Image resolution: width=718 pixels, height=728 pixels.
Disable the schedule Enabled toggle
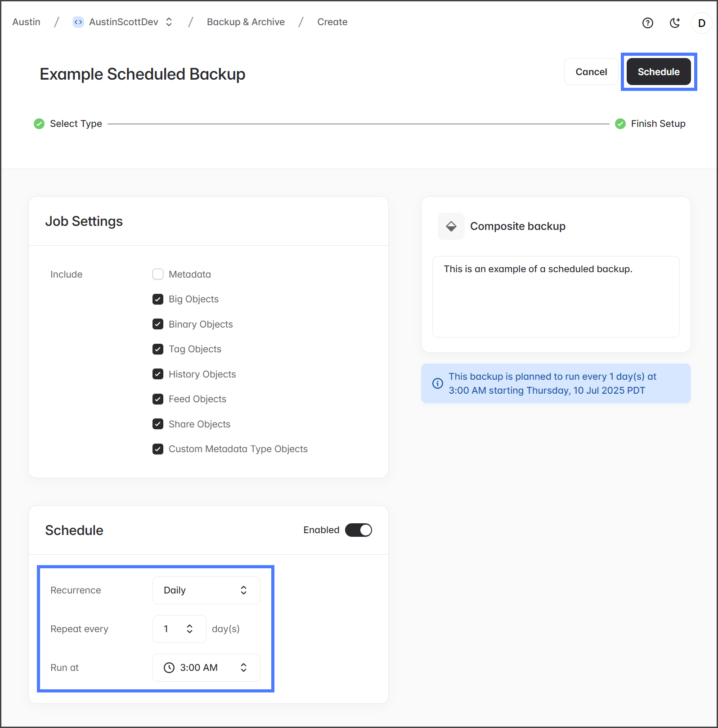(x=358, y=530)
